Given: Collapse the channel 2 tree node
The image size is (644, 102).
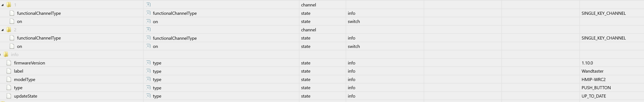Looking at the screenshot, I should coord(2,30).
